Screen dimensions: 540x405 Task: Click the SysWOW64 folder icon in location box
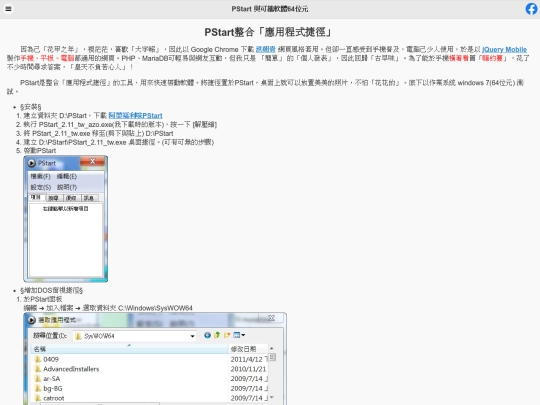[x=78, y=336]
